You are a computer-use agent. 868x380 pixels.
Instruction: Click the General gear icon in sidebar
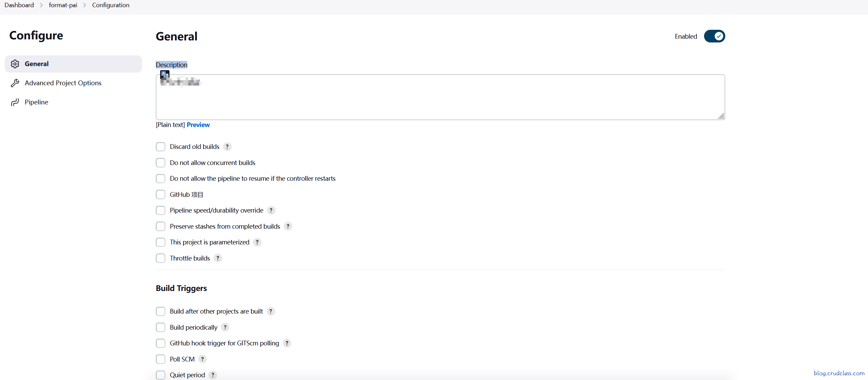point(15,64)
